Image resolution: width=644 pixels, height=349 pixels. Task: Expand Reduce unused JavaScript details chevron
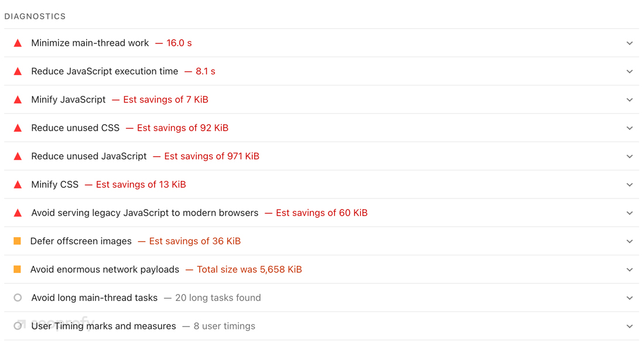(x=629, y=156)
